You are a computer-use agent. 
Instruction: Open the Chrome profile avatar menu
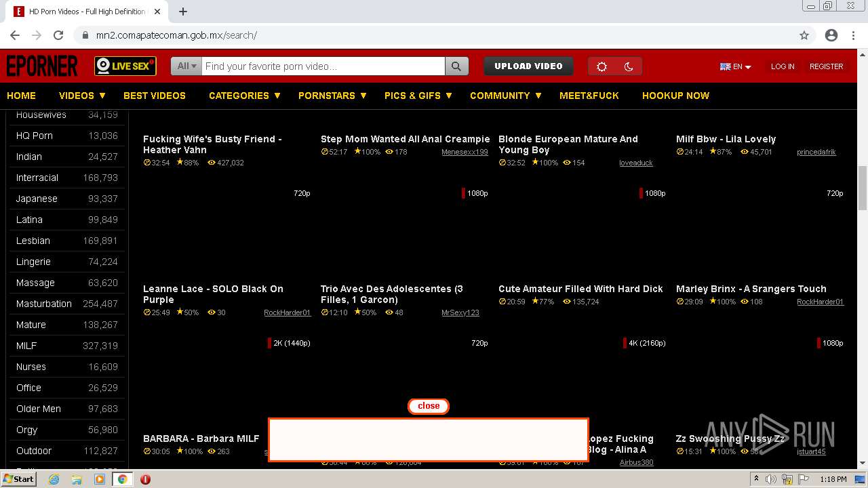click(831, 35)
